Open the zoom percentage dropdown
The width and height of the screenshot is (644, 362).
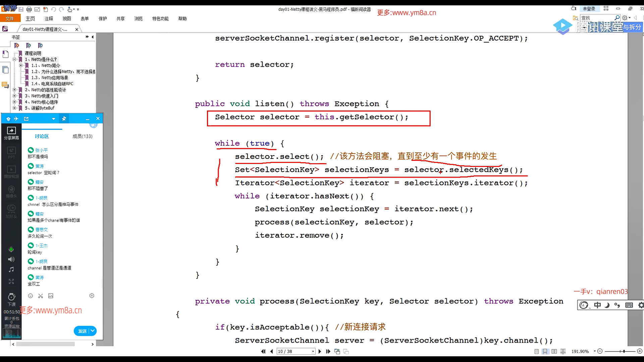tap(595, 351)
